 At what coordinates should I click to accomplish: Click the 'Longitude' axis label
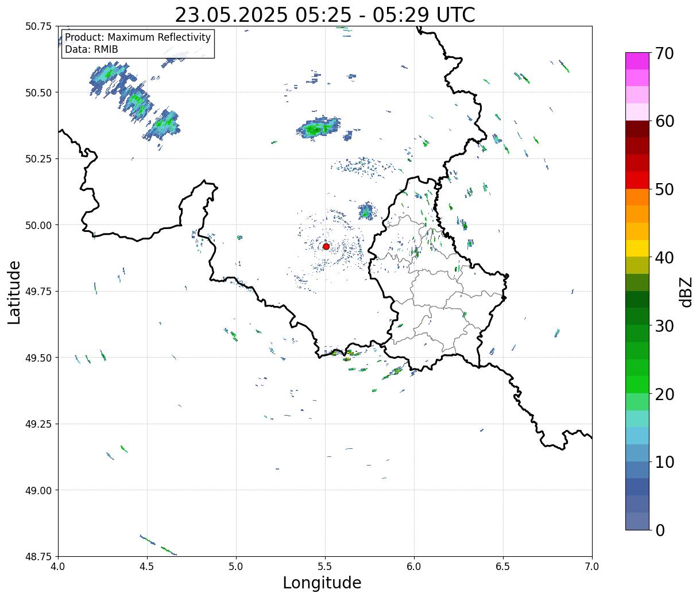(x=322, y=583)
